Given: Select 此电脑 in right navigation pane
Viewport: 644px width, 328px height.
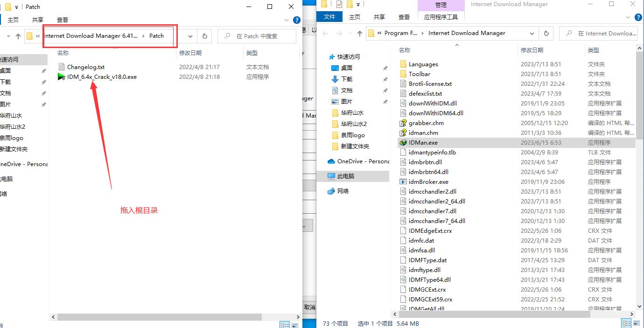Looking at the screenshot, I should [x=346, y=176].
